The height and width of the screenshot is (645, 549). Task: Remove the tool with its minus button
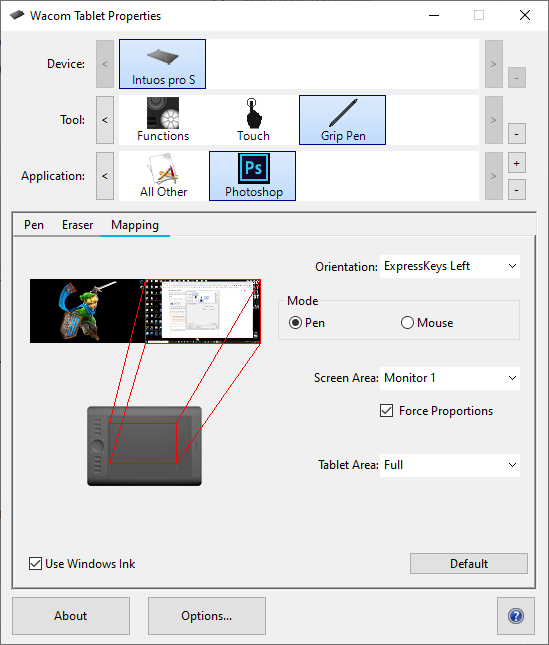(x=517, y=134)
